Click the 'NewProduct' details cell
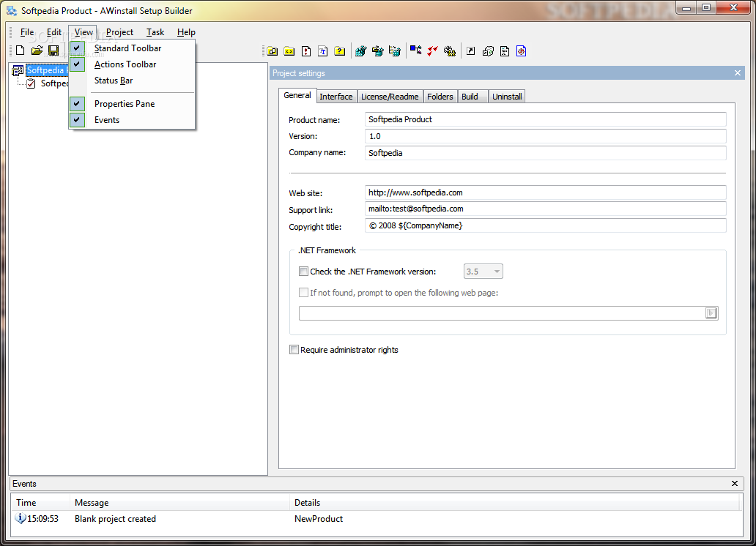 tap(319, 519)
